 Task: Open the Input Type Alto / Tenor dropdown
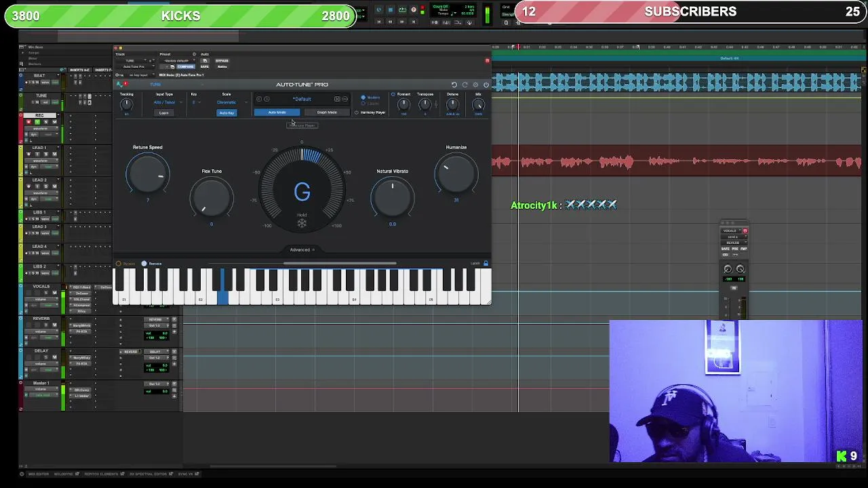[x=167, y=102]
